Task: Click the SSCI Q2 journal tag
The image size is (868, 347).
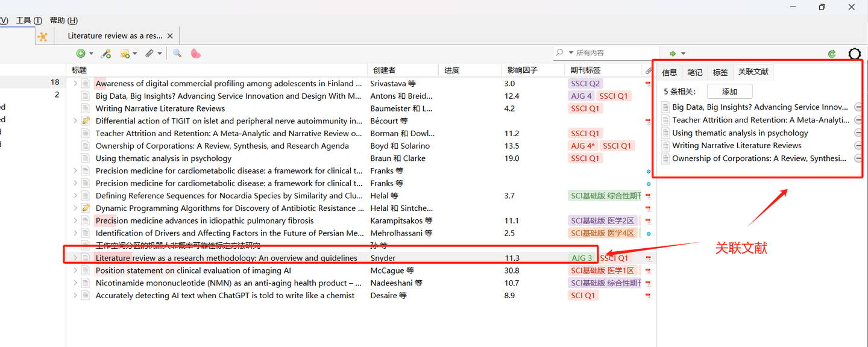Action: click(585, 84)
